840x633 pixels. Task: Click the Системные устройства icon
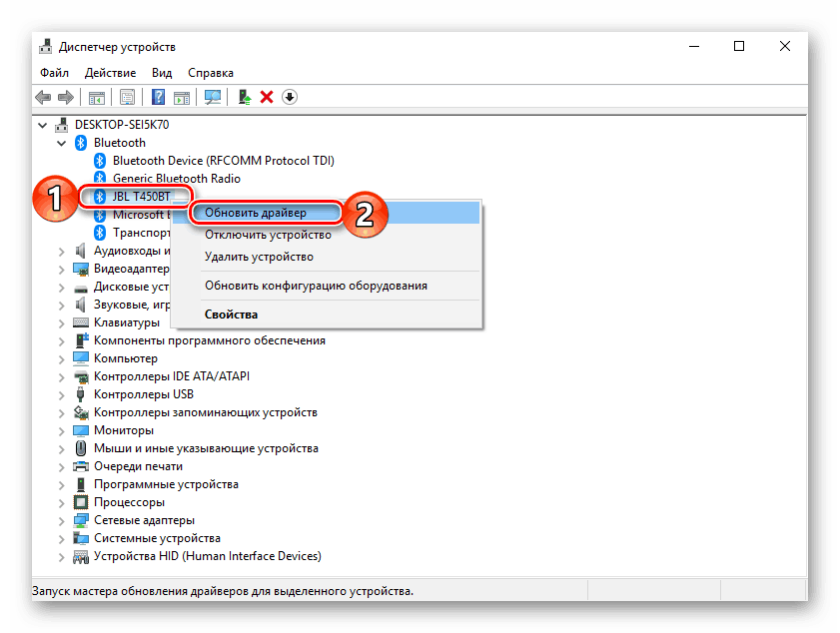81,538
